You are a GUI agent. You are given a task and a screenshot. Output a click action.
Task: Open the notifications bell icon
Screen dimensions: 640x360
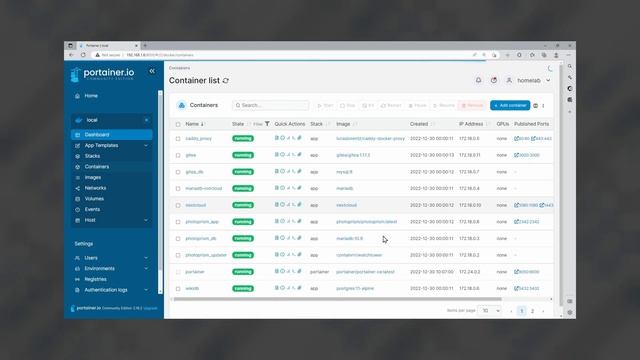(x=478, y=80)
